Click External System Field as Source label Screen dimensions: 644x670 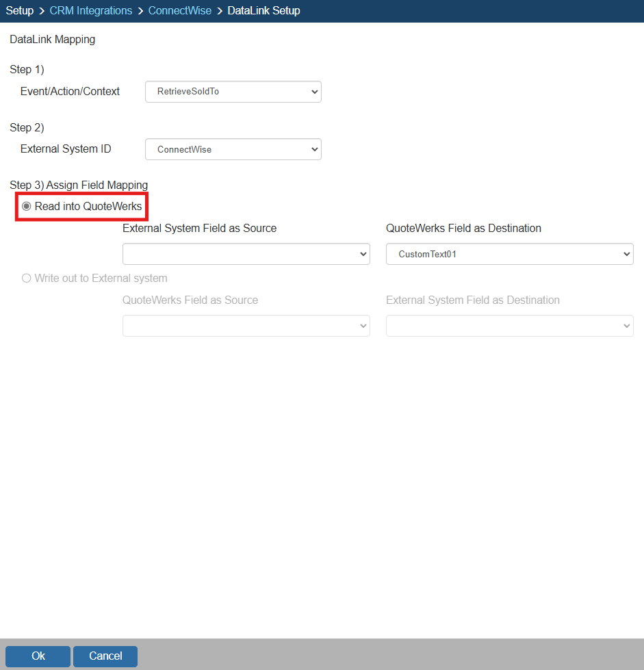[x=200, y=228]
